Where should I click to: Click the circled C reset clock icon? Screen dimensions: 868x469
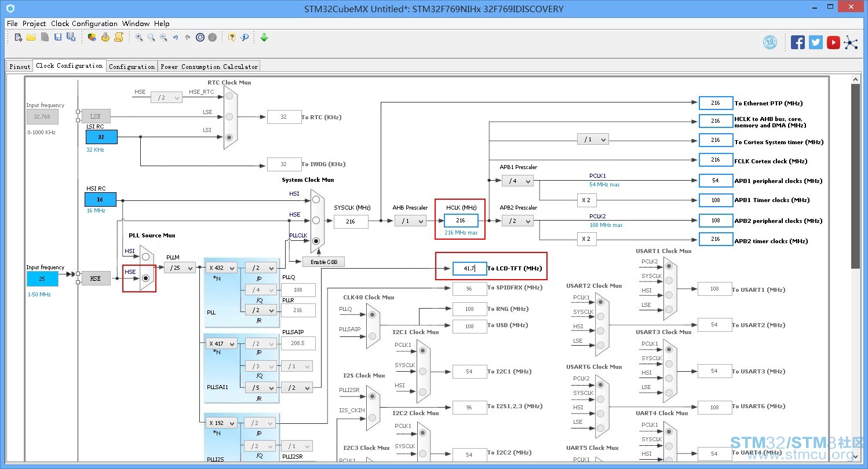[200, 38]
